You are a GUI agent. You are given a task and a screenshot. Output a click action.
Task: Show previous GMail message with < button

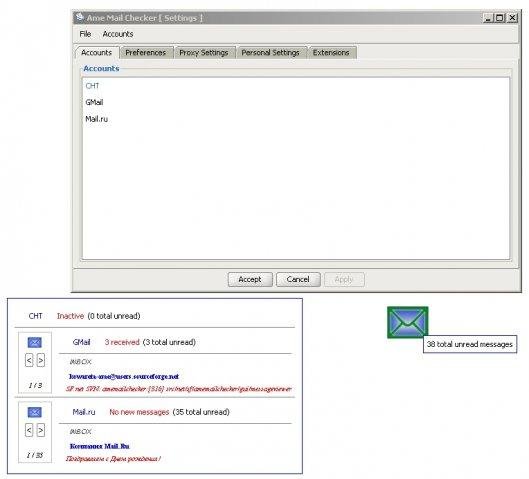29,360
